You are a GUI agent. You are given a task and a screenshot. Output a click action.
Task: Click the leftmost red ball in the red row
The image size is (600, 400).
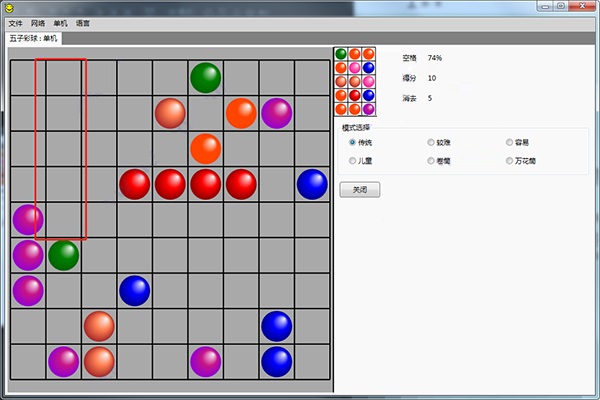(134, 184)
